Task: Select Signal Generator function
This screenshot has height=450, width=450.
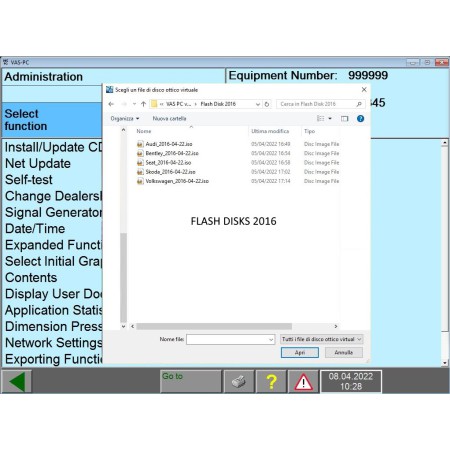Action: tap(53, 213)
